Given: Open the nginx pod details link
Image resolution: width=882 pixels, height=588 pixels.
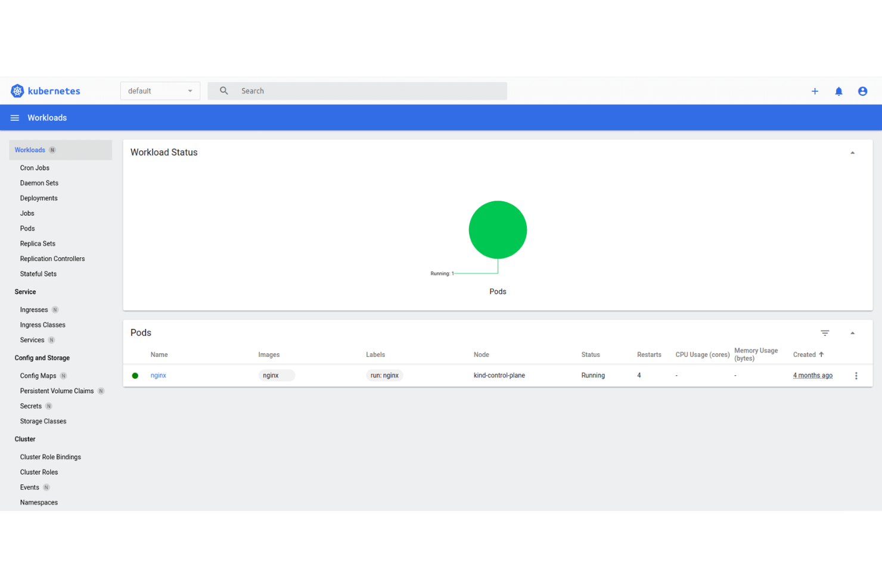Looking at the screenshot, I should coord(158,375).
